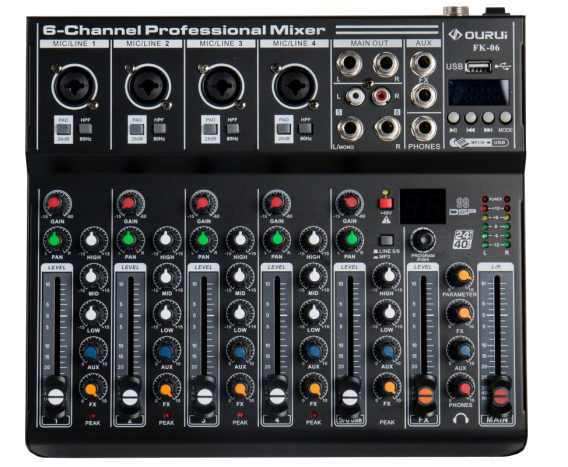Click the MIC/LINE 2 combo XLR input jack
Viewport: 568px width, 467px height.
pyautogui.click(x=148, y=87)
